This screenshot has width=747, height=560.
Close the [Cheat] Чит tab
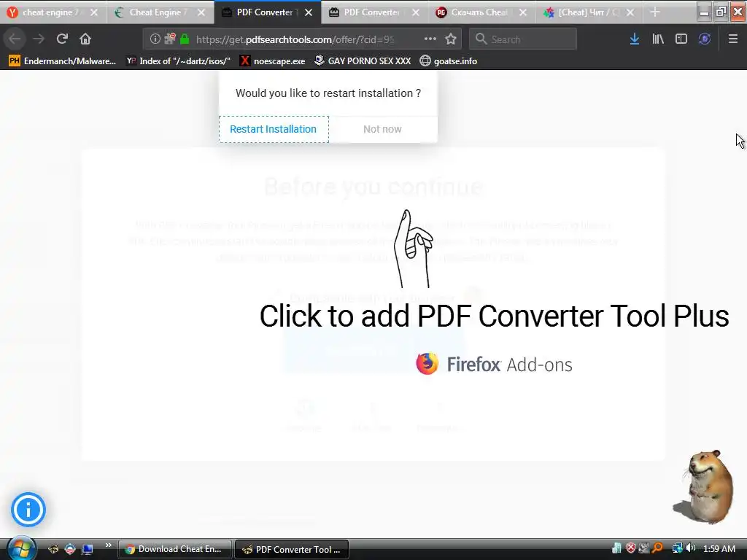pyautogui.click(x=630, y=12)
